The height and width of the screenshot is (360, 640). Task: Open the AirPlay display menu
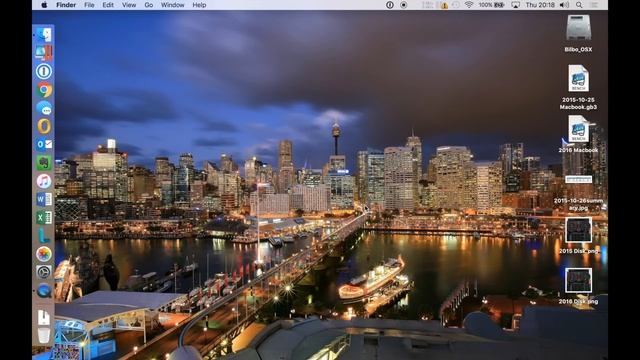pos(516,5)
